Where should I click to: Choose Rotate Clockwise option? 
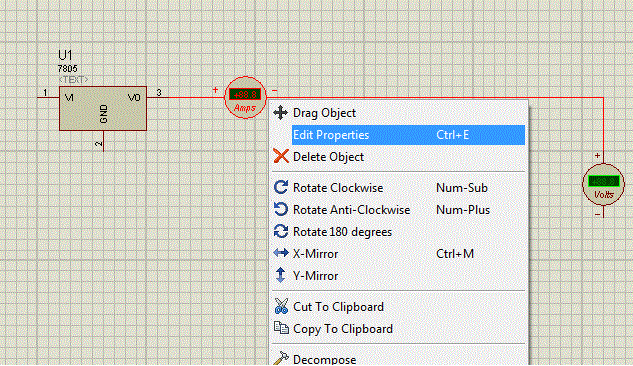tap(398, 188)
